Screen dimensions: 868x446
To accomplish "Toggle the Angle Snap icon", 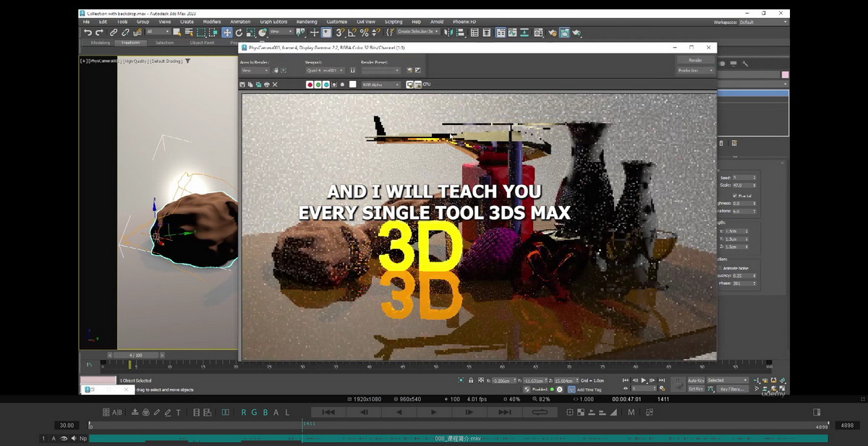I will point(352,32).
